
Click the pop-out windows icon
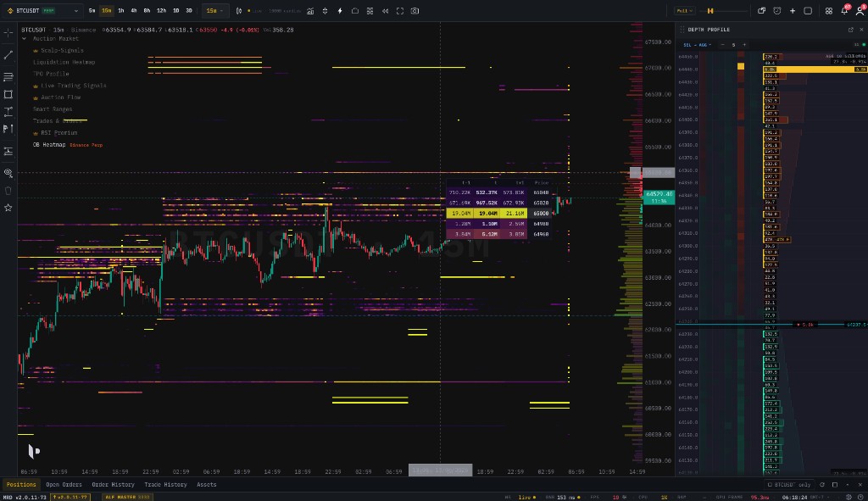point(762,11)
